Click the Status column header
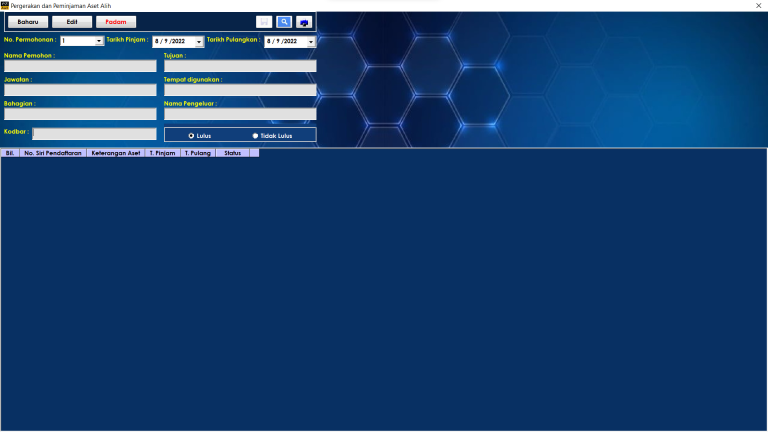The image size is (768, 432). pyautogui.click(x=232, y=153)
